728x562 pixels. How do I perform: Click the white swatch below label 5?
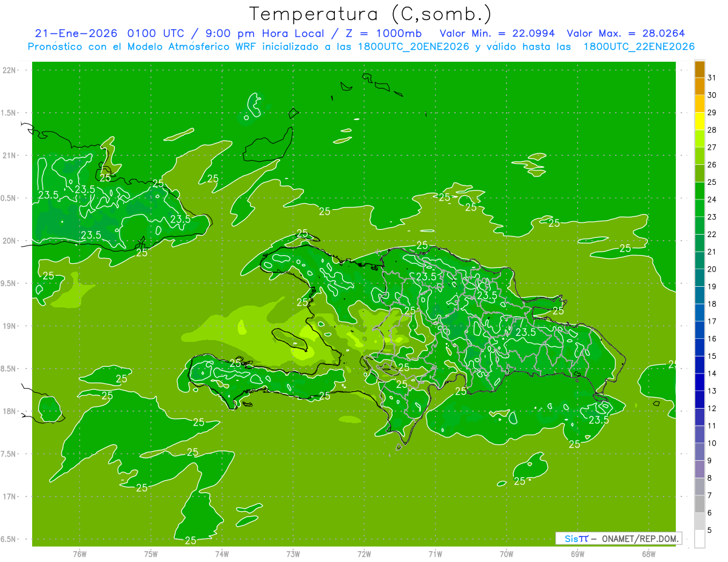[x=699, y=538]
